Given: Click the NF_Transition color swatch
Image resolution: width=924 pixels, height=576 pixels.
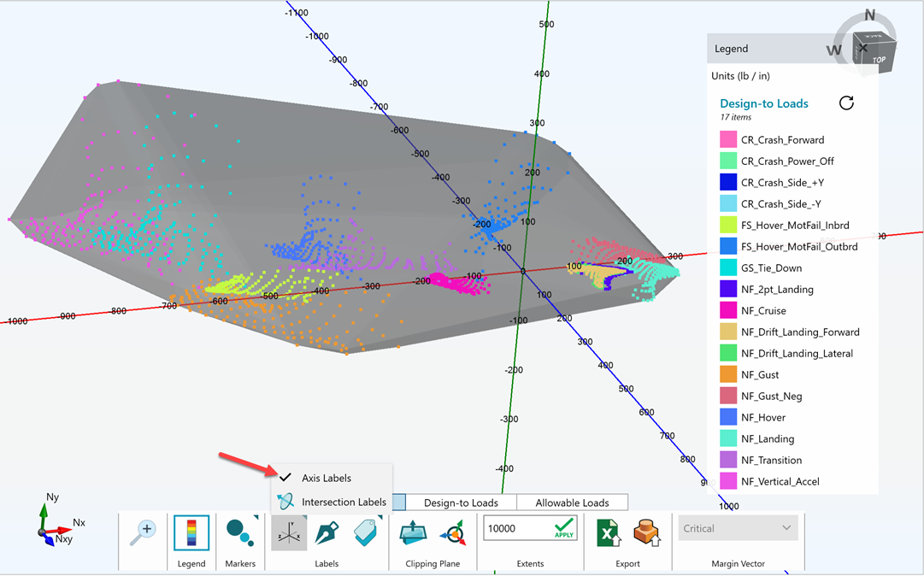Looking at the screenshot, I should (728, 460).
